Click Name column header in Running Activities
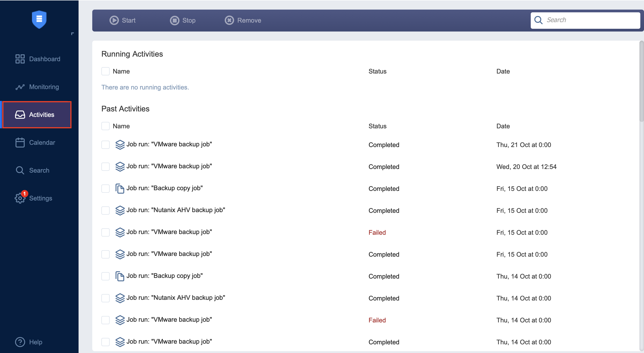 click(x=121, y=71)
